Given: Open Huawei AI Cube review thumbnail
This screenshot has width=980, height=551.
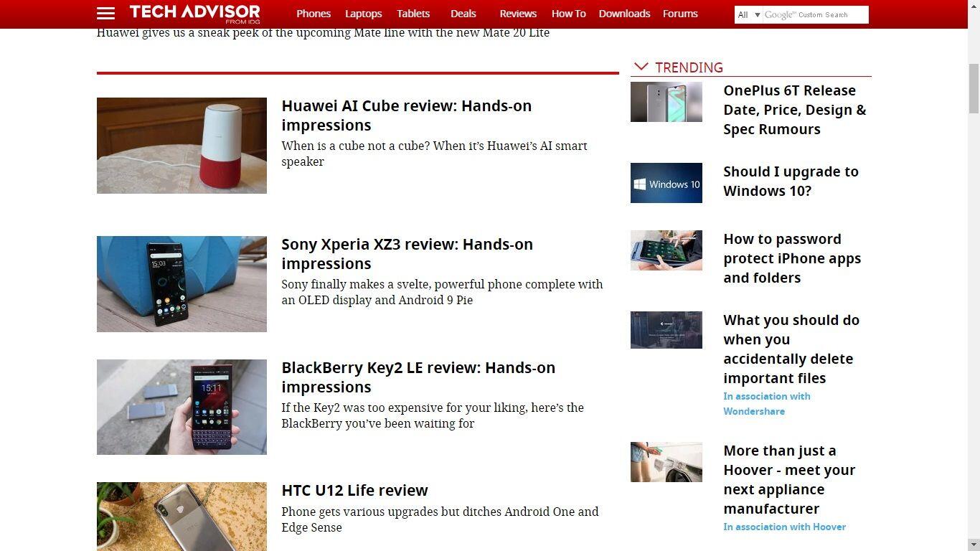Looking at the screenshot, I should pyautogui.click(x=182, y=146).
